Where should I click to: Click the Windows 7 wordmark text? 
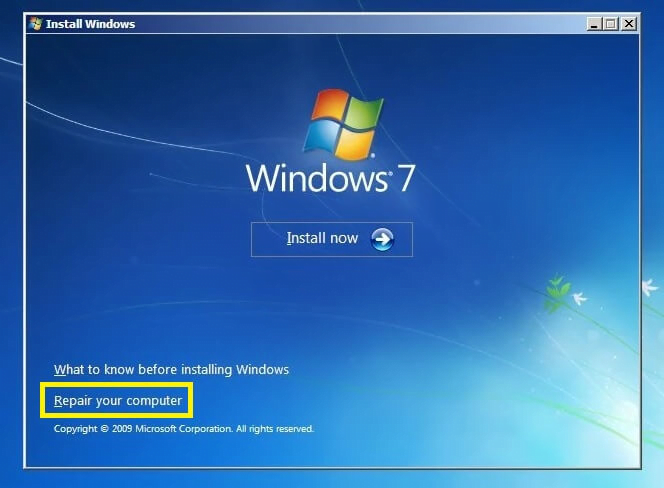pos(330,178)
